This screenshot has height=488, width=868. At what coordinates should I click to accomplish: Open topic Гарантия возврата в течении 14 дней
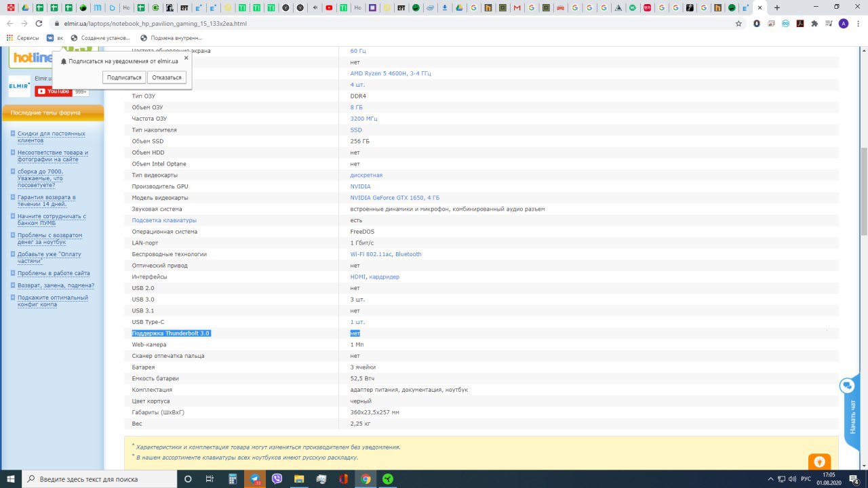point(46,201)
